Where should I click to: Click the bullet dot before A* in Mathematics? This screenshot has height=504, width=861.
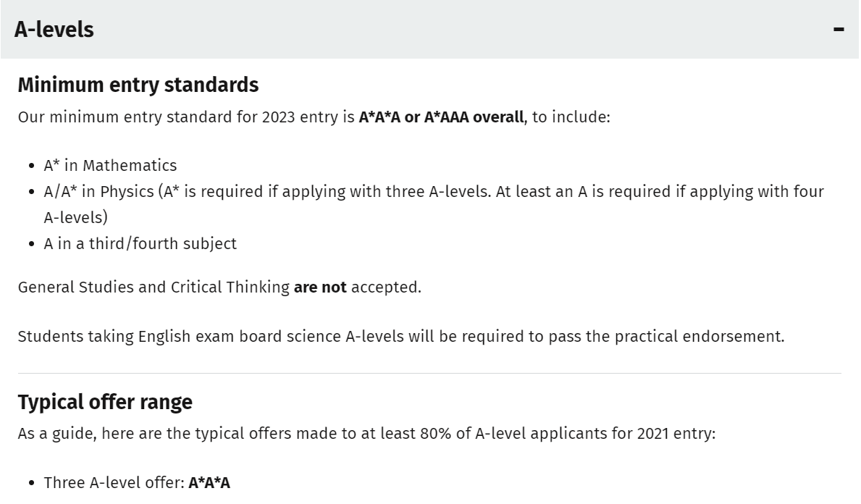pyautogui.click(x=32, y=166)
